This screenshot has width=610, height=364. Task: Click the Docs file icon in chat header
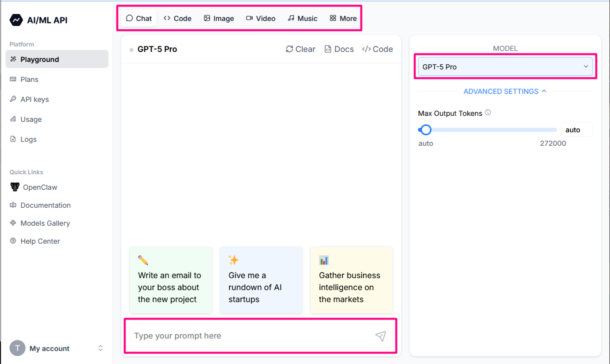(328, 49)
